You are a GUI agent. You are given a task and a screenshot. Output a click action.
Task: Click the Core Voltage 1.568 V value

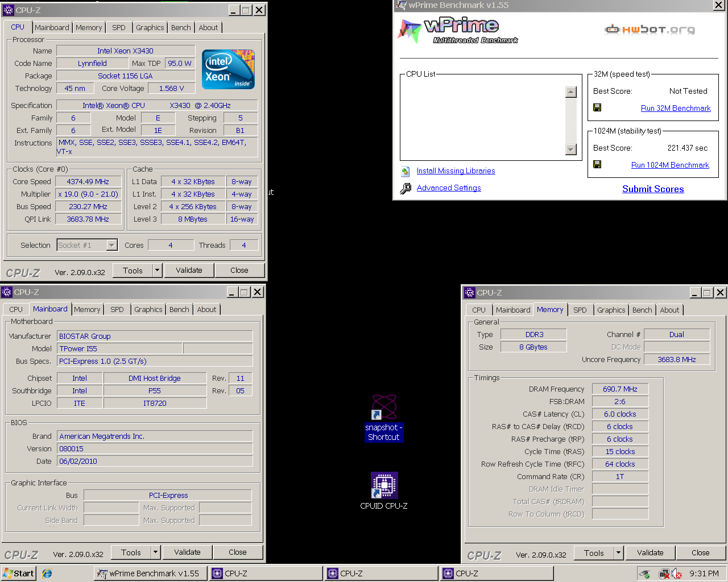click(171, 89)
